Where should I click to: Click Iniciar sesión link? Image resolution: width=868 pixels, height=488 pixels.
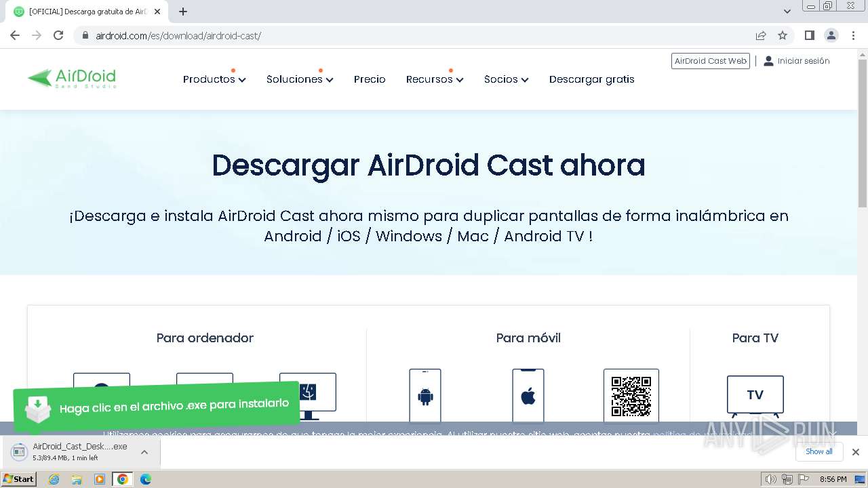tap(797, 61)
